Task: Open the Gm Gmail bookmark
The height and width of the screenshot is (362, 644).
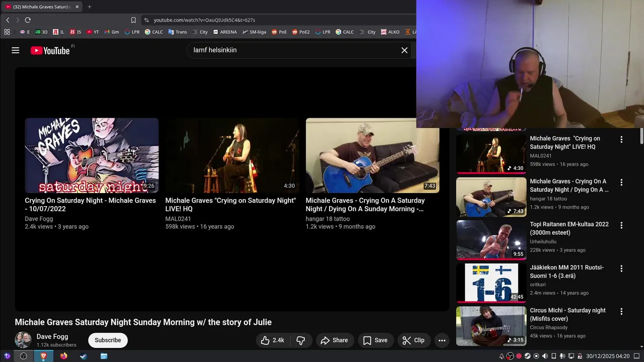Action: (x=112, y=32)
